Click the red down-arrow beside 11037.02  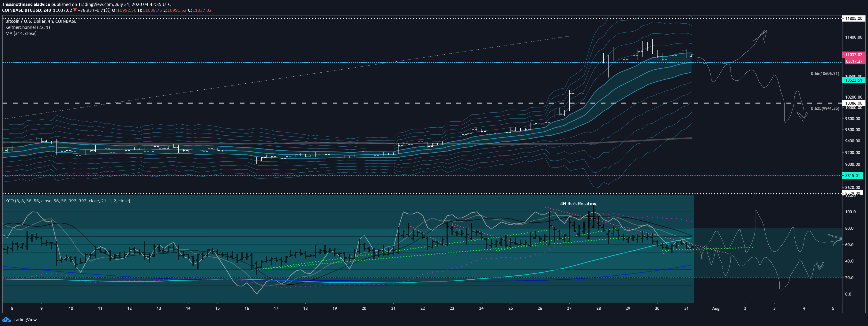coord(75,10)
